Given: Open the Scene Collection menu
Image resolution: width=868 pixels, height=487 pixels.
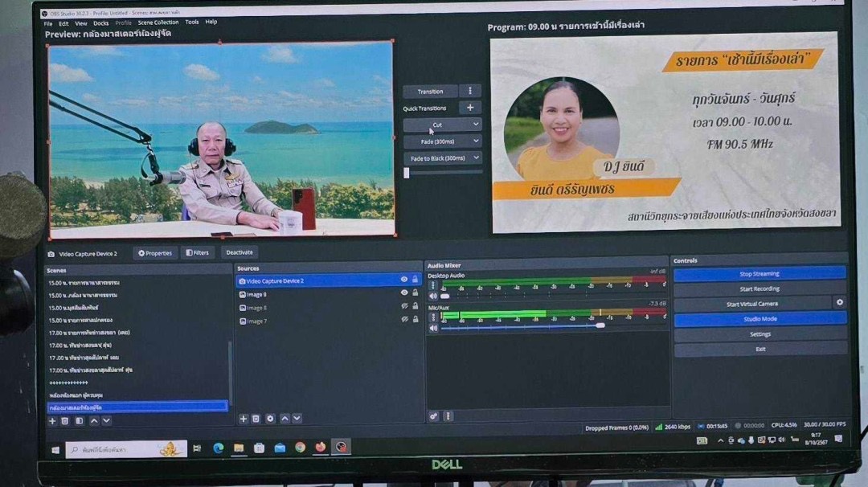Looking at the screenshot, I should 158,23.
